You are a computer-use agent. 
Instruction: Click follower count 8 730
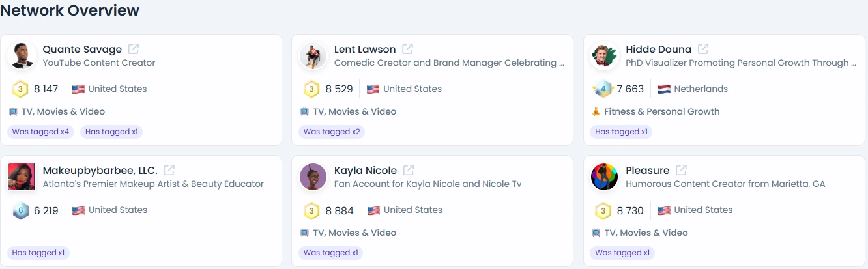(630, 210)
